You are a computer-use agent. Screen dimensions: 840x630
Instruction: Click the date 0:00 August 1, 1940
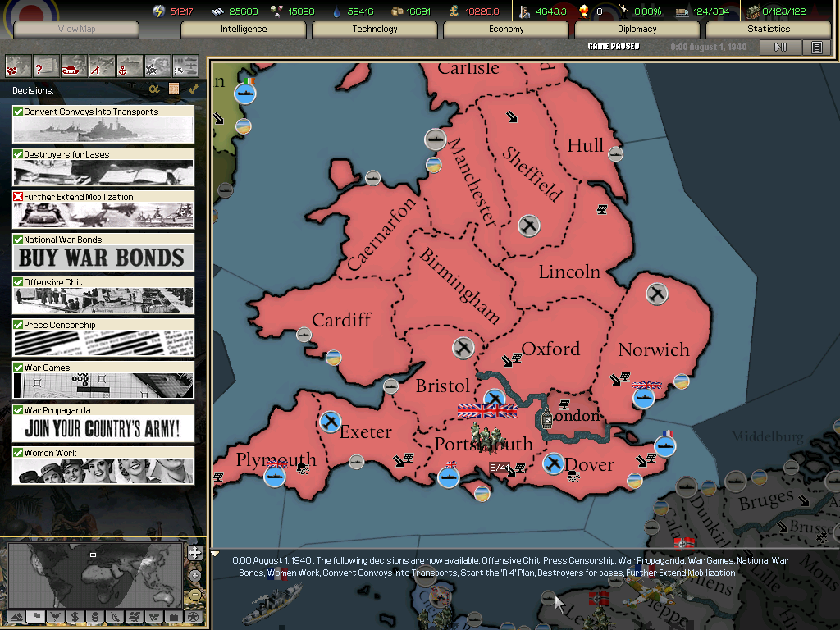click(x=708, y=47)
